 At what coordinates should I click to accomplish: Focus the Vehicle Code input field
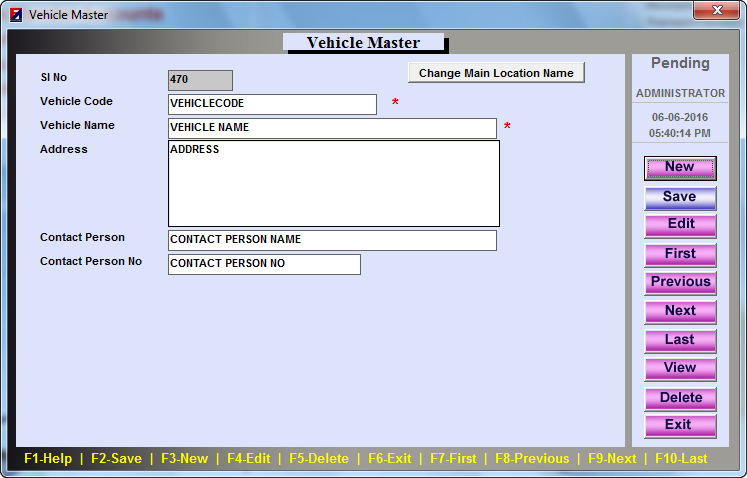(272, 104)
